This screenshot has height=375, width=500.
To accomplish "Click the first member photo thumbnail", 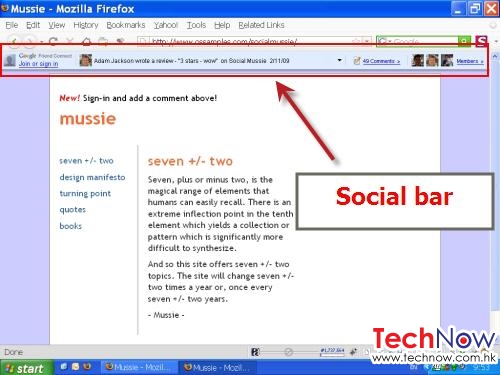I will click(x=417, y=60).
